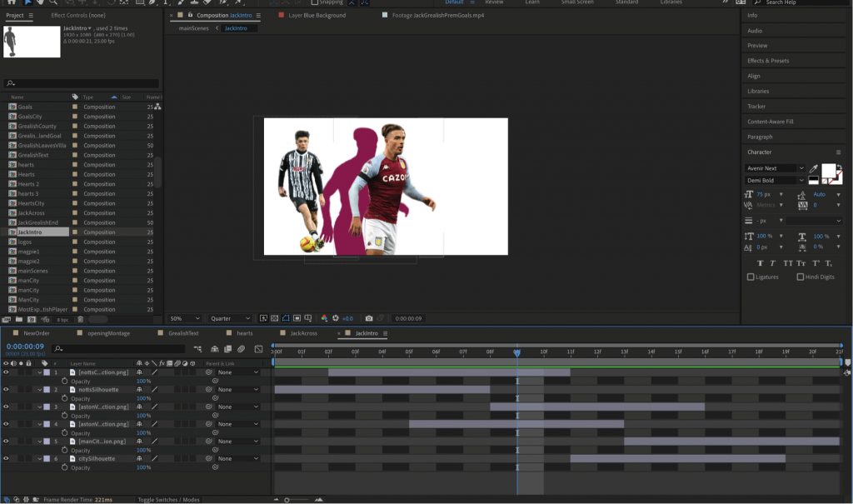Switch to the JackAcross timeline tab
Image resolution: width=853 pixels, height=504 pixels.
pyautogui.click(x=304, y=332)
